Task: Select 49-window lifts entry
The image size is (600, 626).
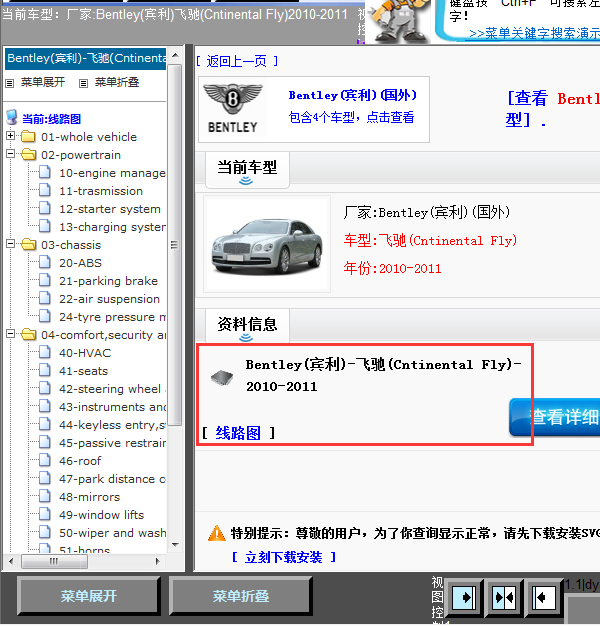Action: pyautogui.click(x=101, y=515)
